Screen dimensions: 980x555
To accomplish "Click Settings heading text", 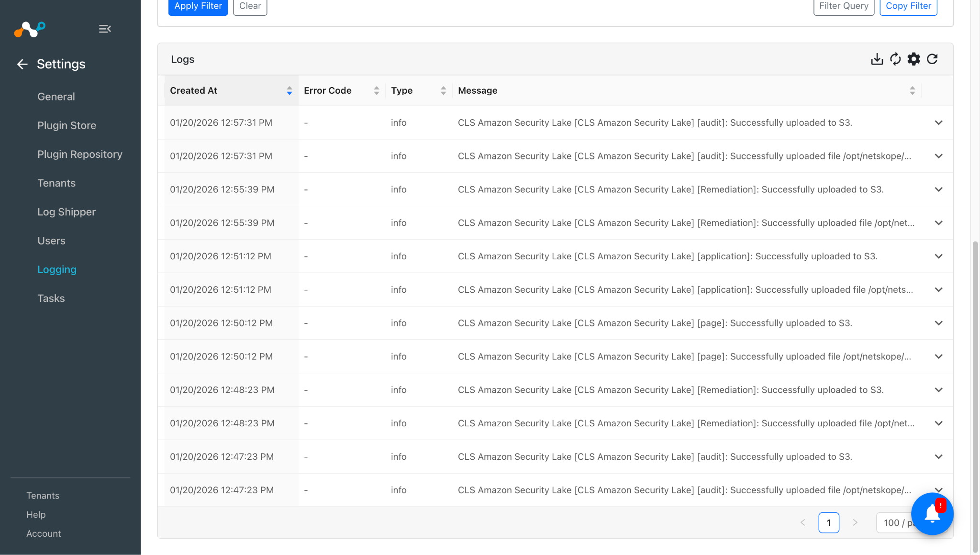I will (x=61, y=64).
